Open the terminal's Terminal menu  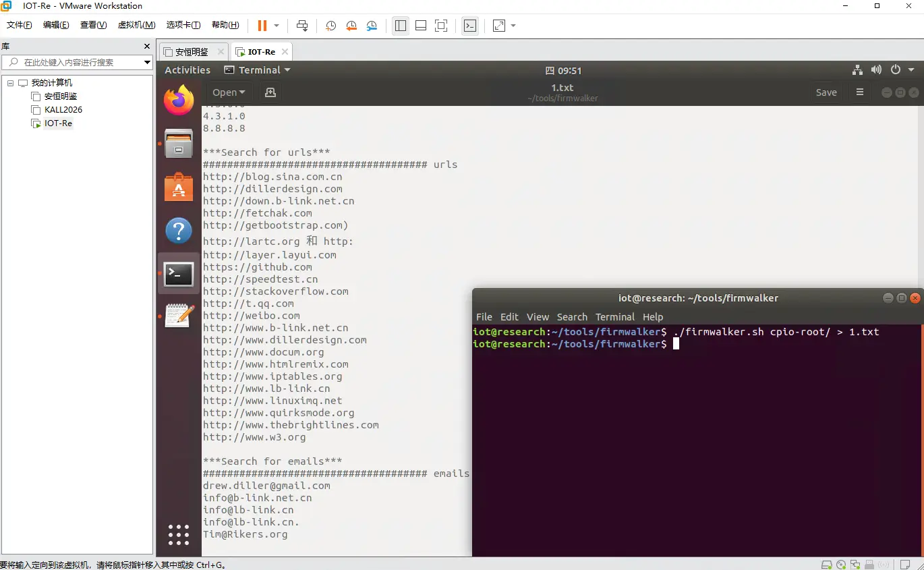(x=615, y=317)
